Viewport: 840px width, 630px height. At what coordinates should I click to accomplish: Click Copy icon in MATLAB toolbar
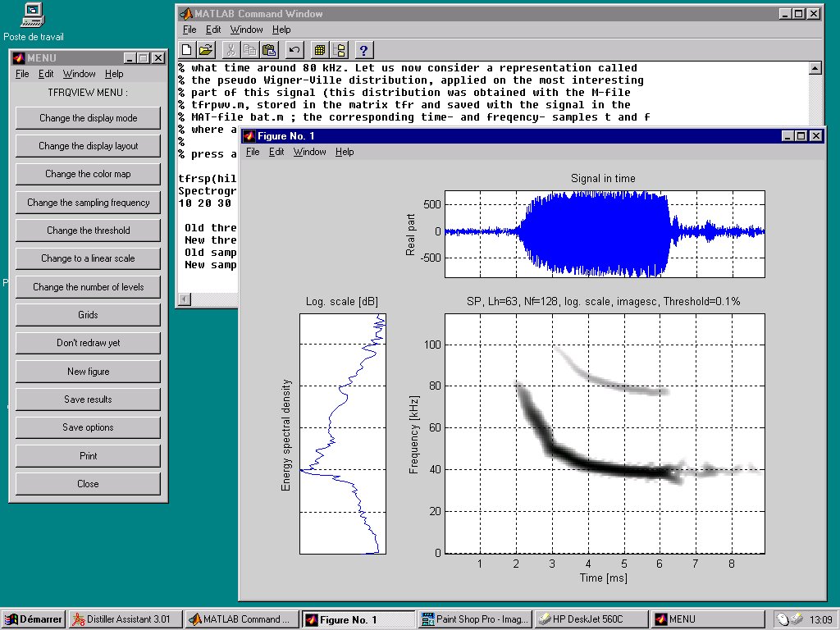tap(249, 50)
